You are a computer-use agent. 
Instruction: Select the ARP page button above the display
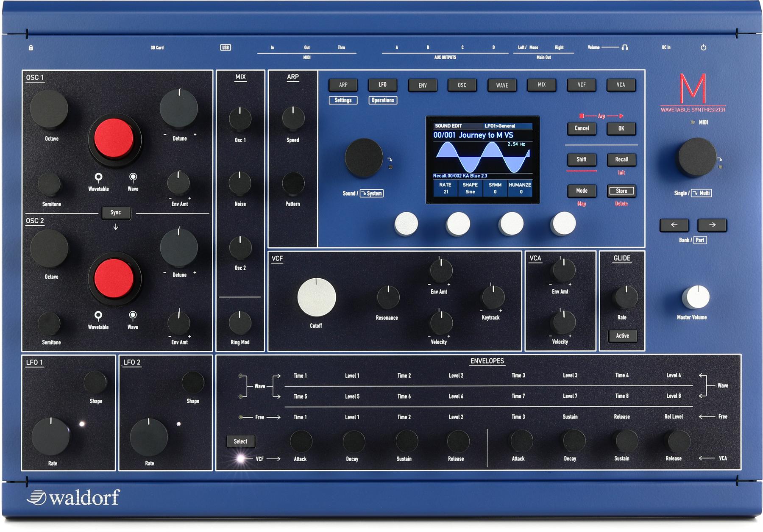pos(343,85)
